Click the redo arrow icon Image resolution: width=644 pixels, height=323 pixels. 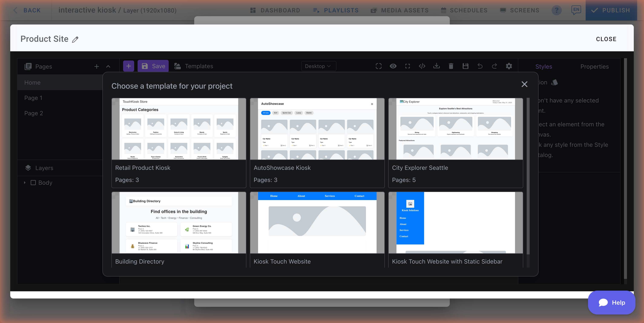tap(494, 66)
